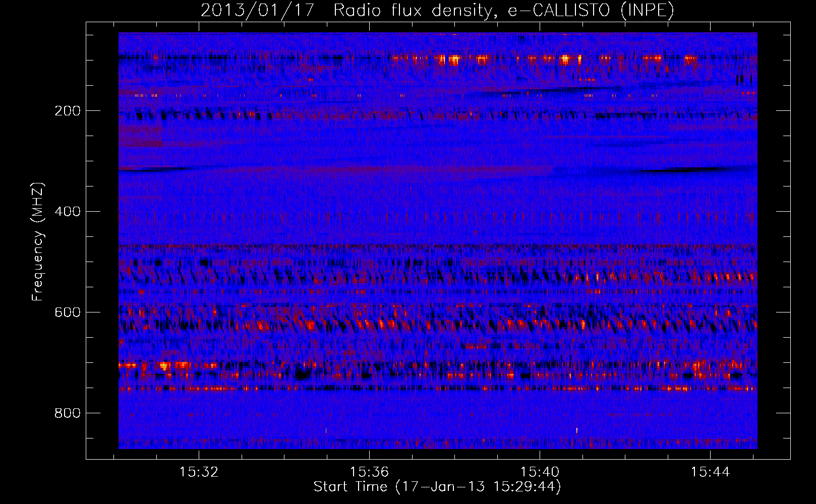This screenshot has height=504, width=816.
Task: Select the 600 frequency tick label
Action: [x=68, y=312]
